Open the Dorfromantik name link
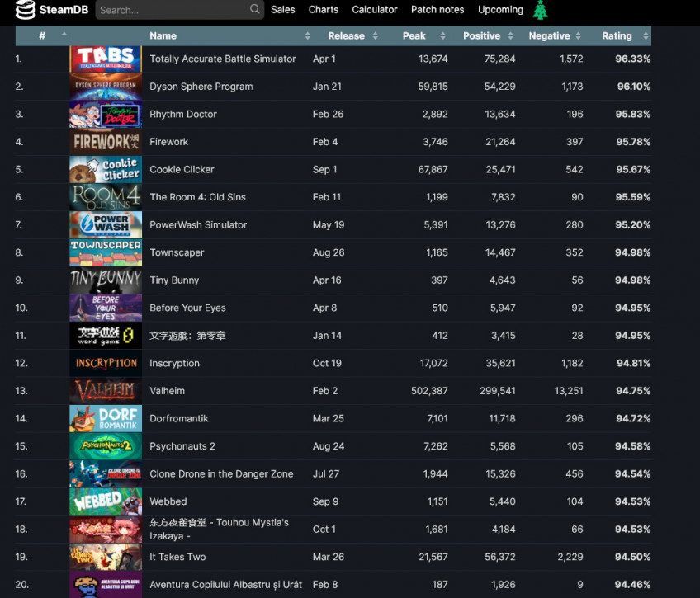The height and width of the screenshot is (598, 700). click(x=179, y=418)
